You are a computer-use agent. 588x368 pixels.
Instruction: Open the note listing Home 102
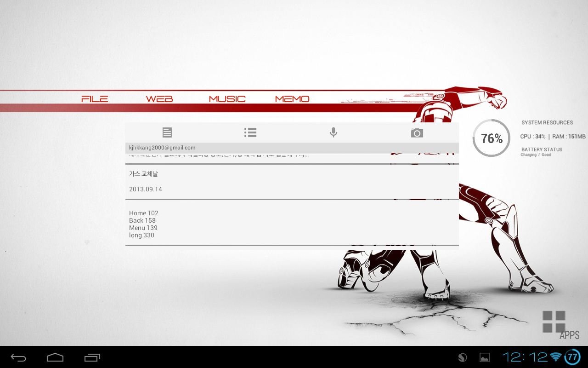(x=292, y=223)
